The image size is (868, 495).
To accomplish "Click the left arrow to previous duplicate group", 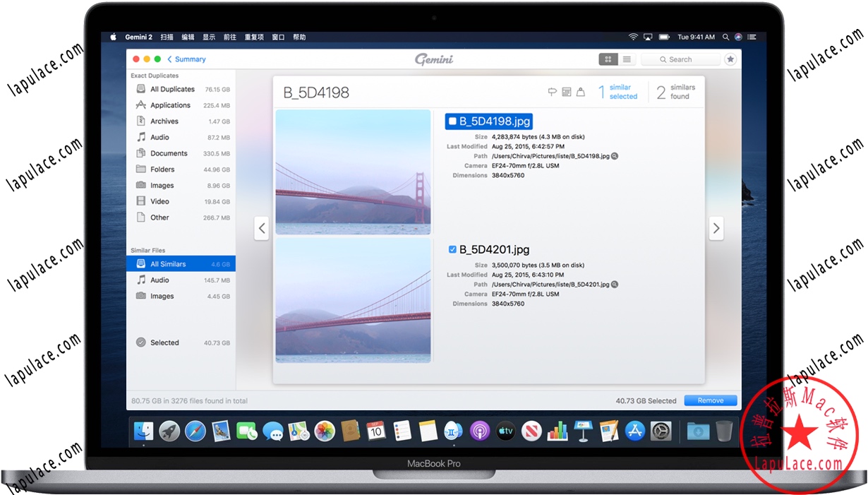I will click(x=262, y=228).
